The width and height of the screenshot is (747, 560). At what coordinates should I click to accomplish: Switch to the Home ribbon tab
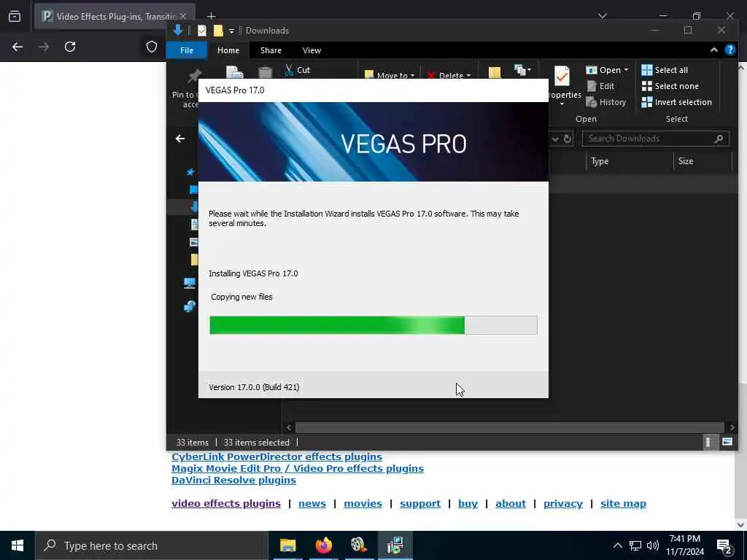point(228,50)
